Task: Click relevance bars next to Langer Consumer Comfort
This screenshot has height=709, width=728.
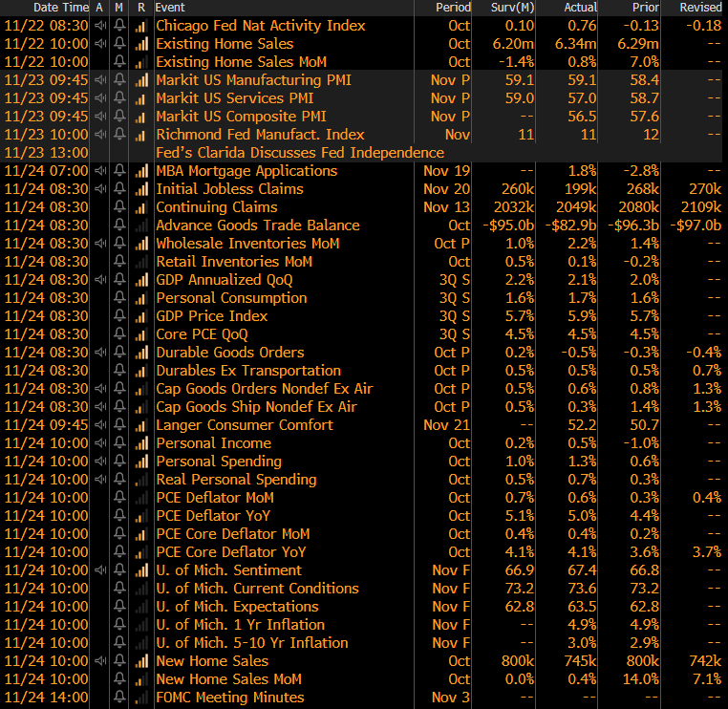Action: (141, 425)
